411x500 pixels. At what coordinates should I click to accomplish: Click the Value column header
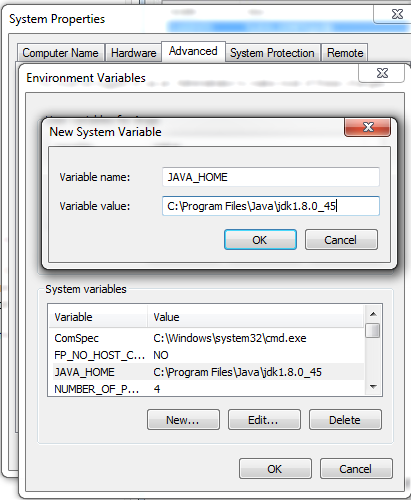tap(255, 317)
